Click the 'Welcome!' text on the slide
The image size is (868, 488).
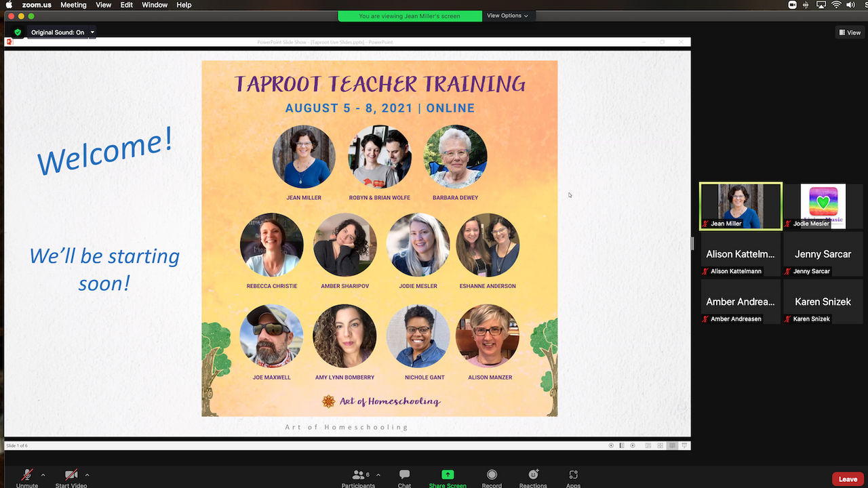[x=105, y=152]
